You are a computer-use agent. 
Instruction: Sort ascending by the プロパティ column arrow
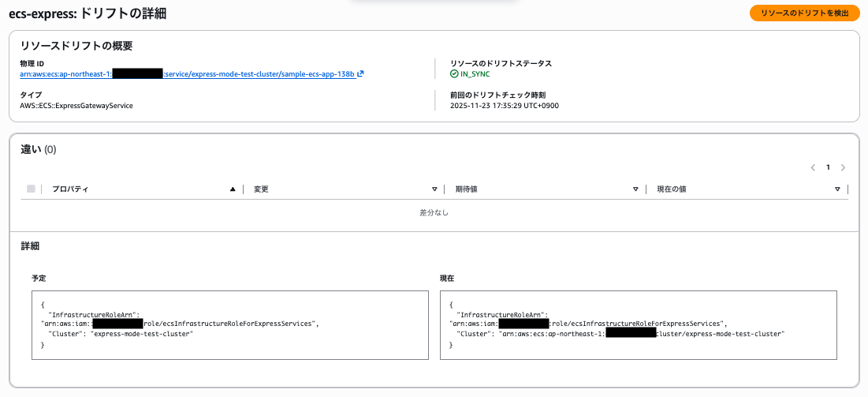coord(233,189)
